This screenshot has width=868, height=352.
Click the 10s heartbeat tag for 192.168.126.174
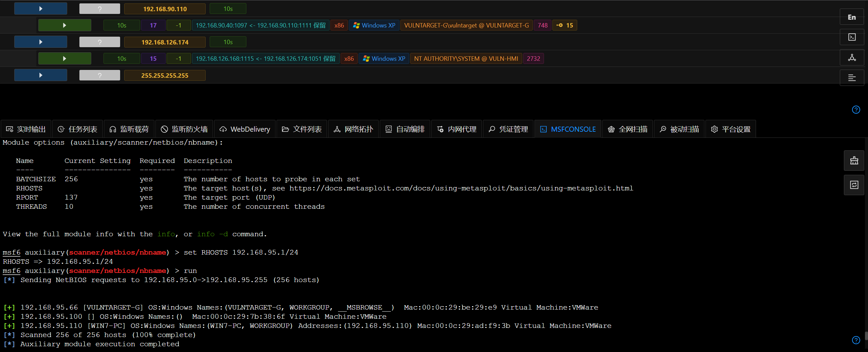[x=228, y=42]
